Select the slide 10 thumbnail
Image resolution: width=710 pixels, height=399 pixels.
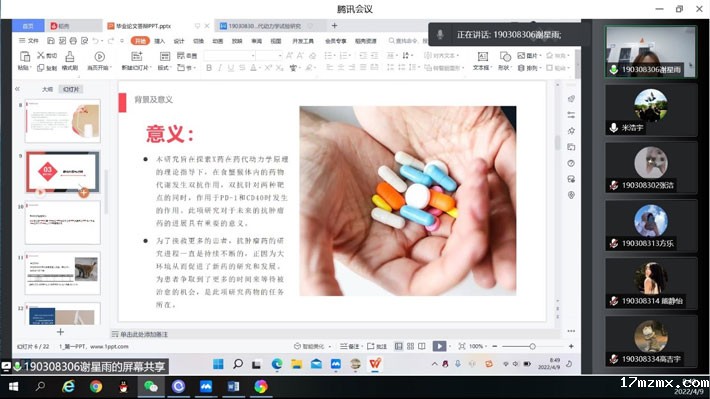[62, 223]
